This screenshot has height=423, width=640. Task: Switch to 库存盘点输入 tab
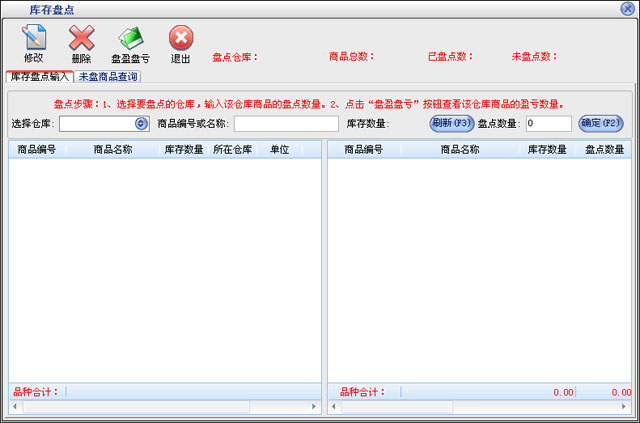coord(39,77)
